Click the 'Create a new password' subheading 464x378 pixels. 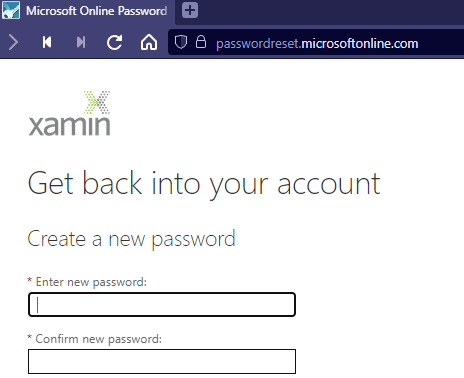tap(131, 239)
